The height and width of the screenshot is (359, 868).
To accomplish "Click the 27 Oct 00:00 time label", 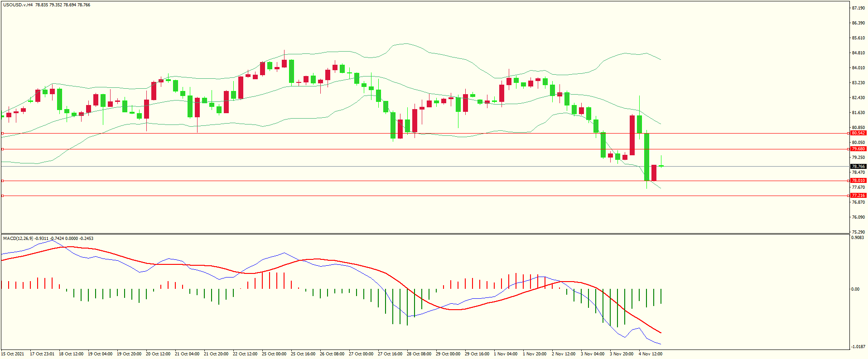I will tap(361, 354).
